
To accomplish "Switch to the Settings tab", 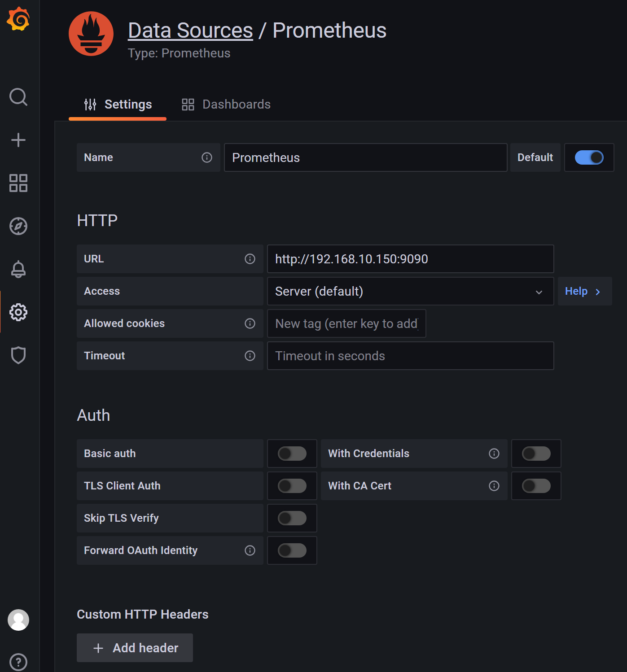I will (x=118, y=104).
